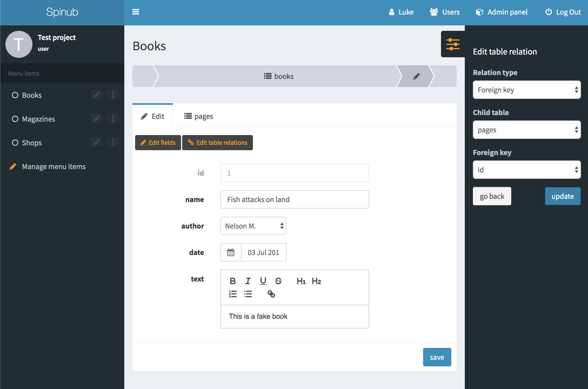Click the Edit table relations button
The image size is (588, 389).
tap(218, 143)
